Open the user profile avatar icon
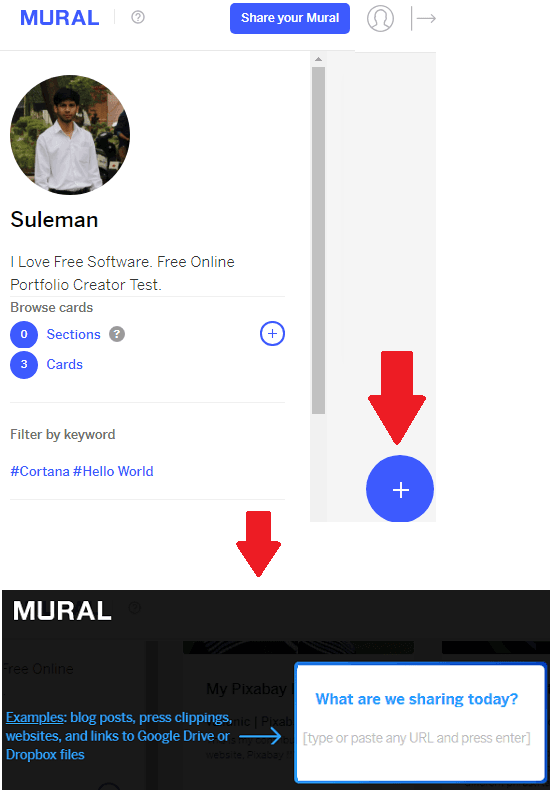 click(x=380, y=19)
